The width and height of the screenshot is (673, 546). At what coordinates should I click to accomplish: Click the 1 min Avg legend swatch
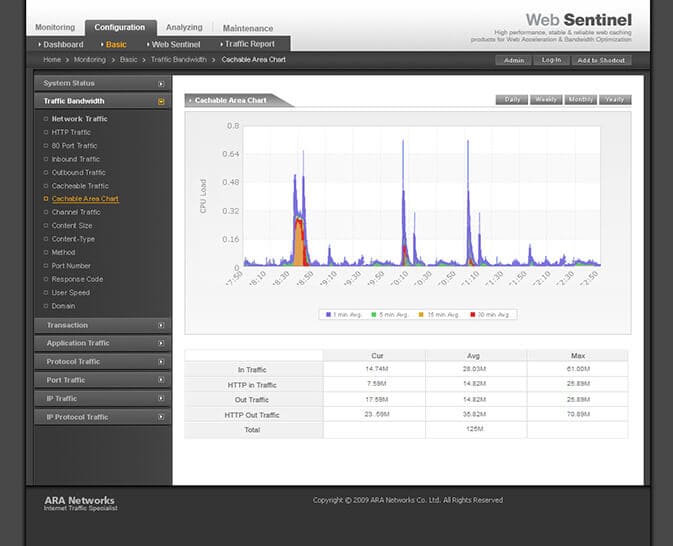coord(328,315)
